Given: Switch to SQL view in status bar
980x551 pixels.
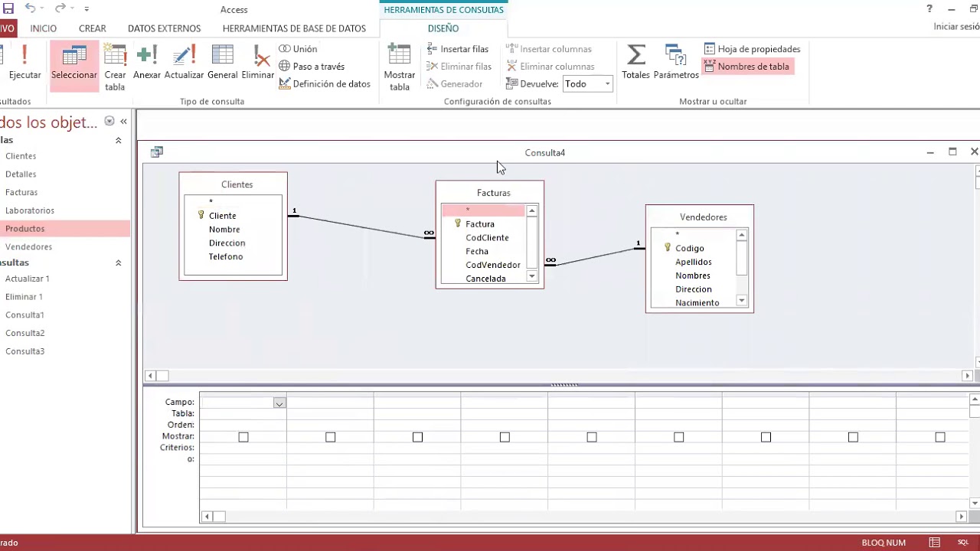Looking at the screenshot, I should [963, 543].
